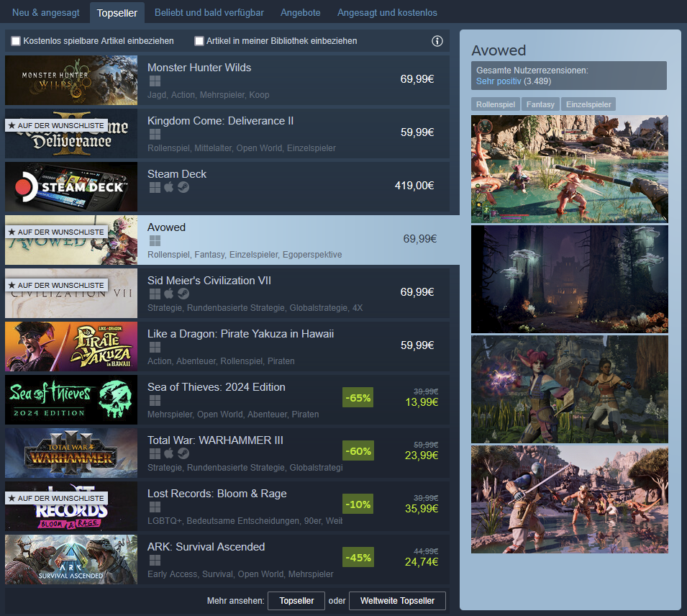The image size is (687, 616).
Task: Click the Fantasy tag in Avowed panel
Action: coord(540,104)
